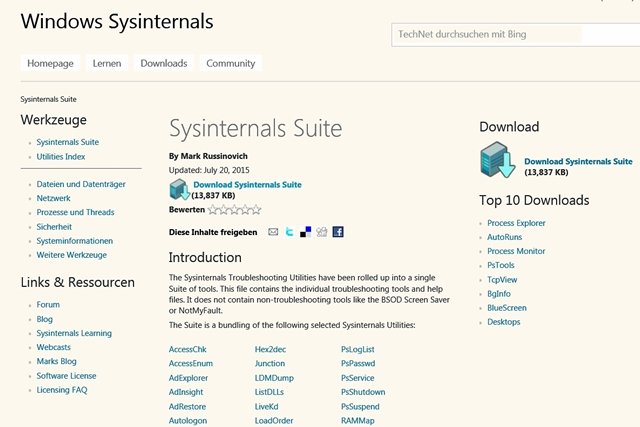Open the Forum link
The width and height of the screenshot is (640, 427).
[x=48, y=305]
